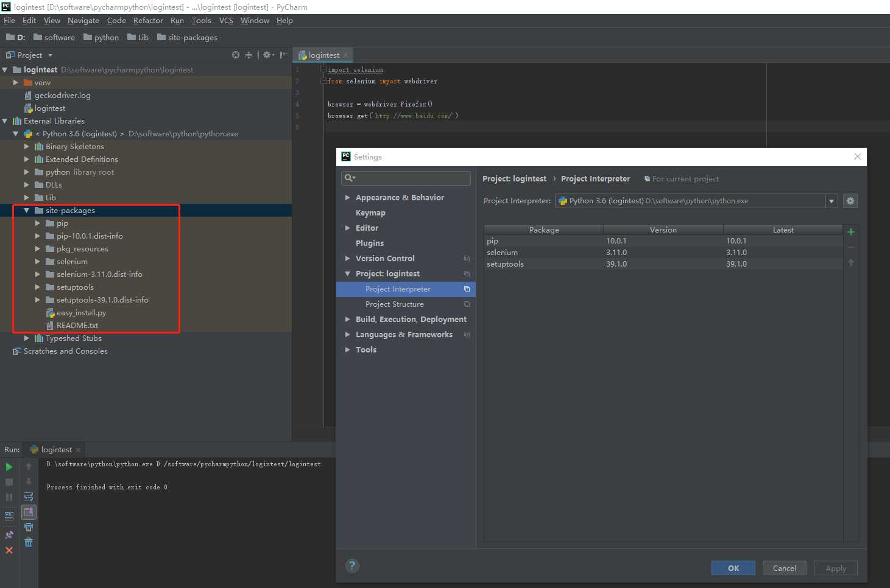The width and height of the screenshot is (890, 588).
Task: Select README.txt in site-packages
Action: coord(77,326)
